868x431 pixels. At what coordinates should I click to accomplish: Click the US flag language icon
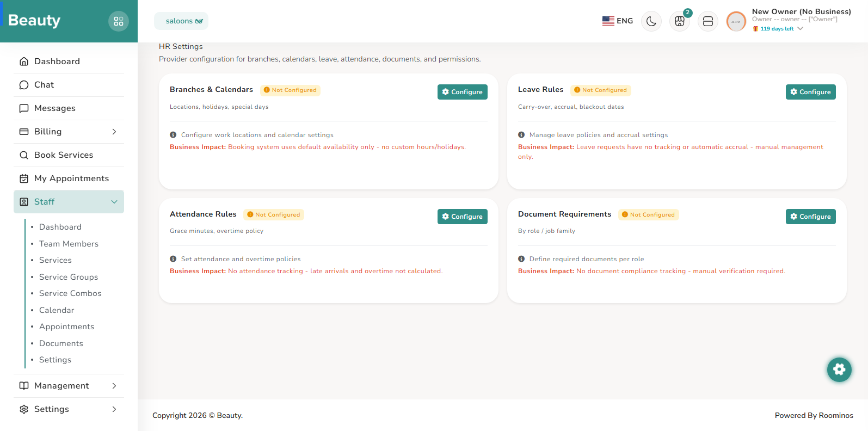tap(608, 21)
